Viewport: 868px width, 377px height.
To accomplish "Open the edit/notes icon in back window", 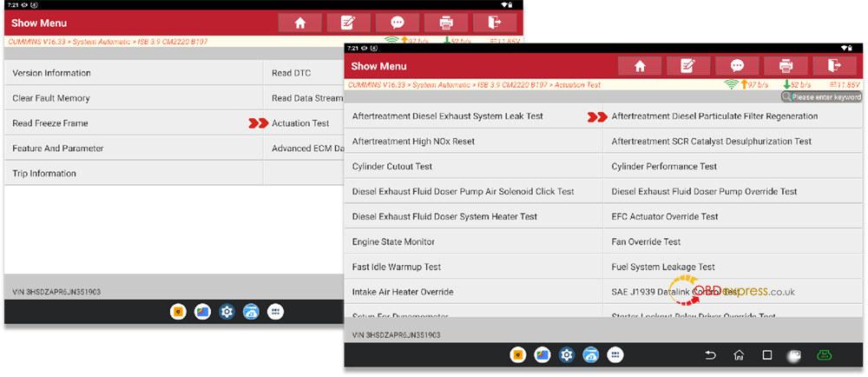I will pos(349,23).
